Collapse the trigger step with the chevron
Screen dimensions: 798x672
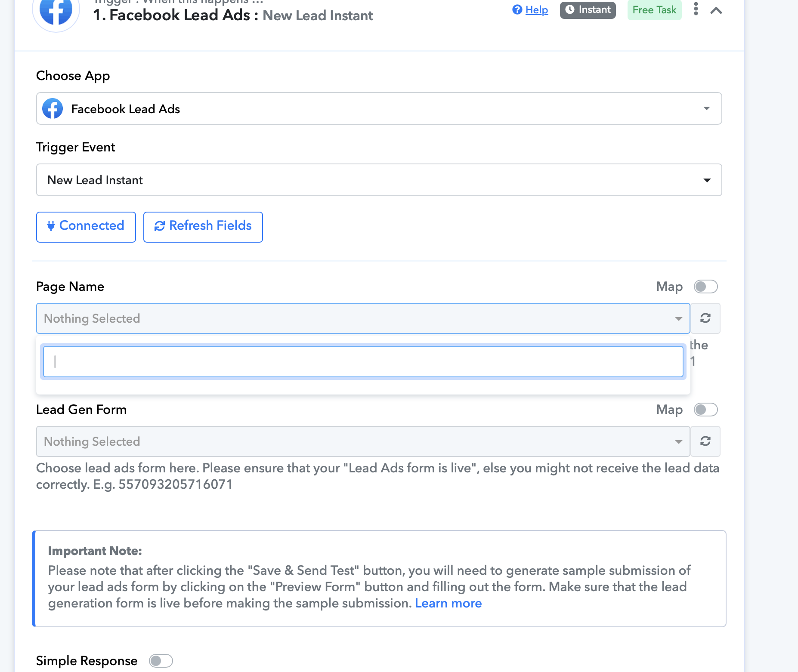tap(716, 10)
